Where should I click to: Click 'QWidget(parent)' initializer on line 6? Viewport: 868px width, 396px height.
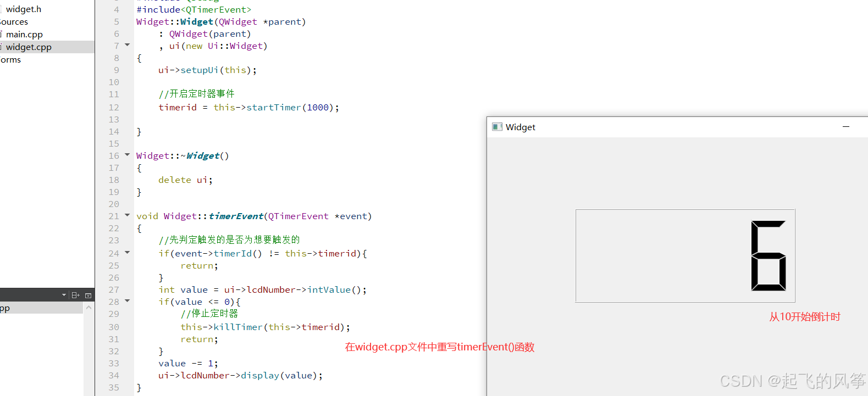[x=210, y=34]
